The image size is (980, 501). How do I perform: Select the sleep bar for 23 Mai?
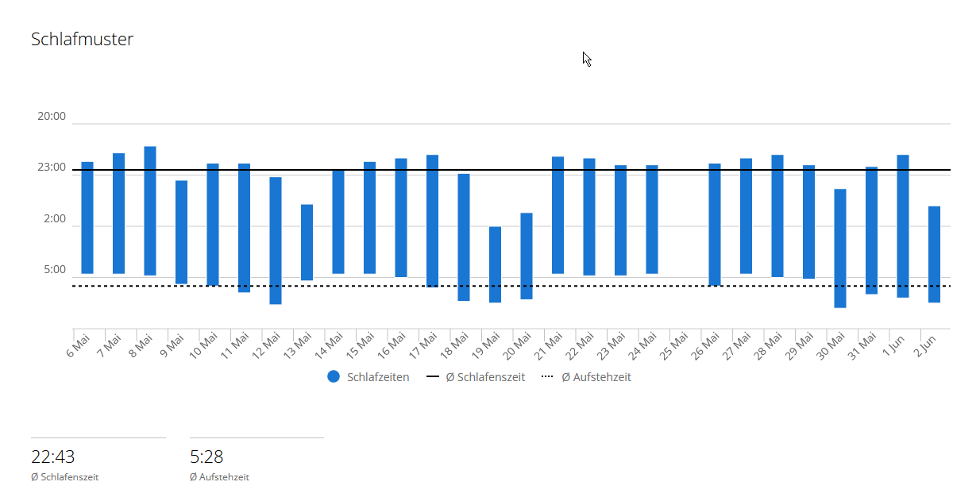click(x=620, y=221)
